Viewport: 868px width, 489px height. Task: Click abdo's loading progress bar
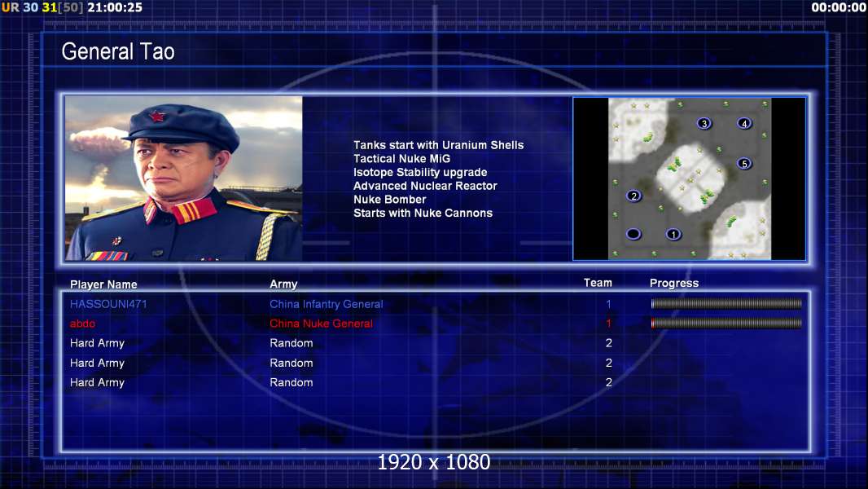tap(726, 323)
